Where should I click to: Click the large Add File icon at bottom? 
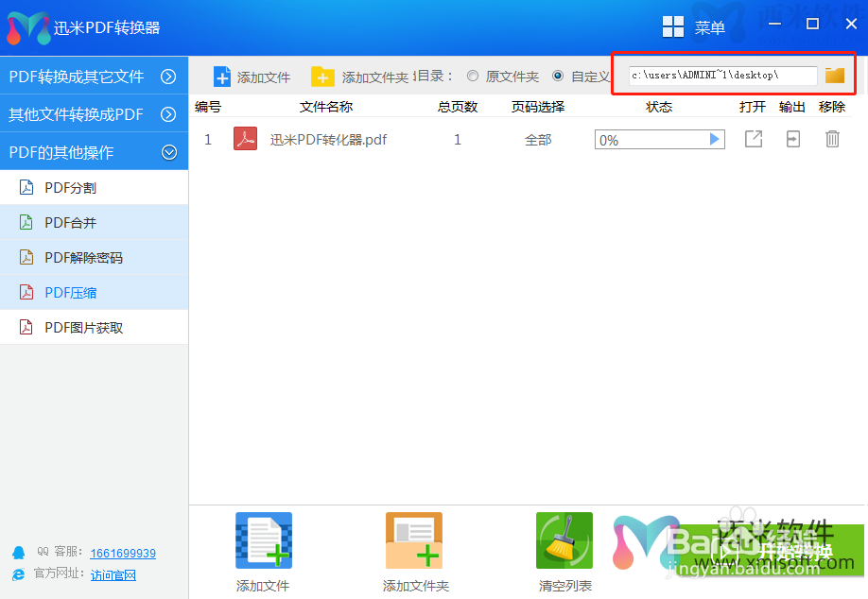(264, 540)
